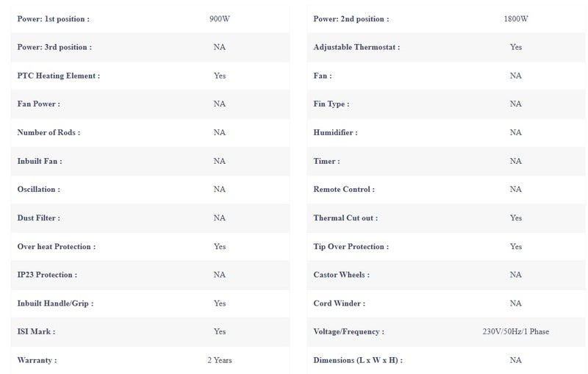Click the 'Thermal Cut out' Yes value
Viewport: 588px width, 374px height.
click(x=516, y=217)
